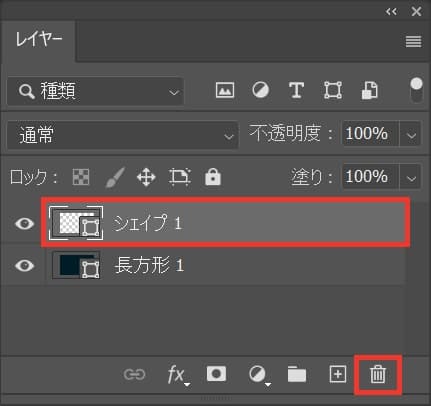Click the link layers icon
This screenshot has width=431, height=406.
[134, 374]
